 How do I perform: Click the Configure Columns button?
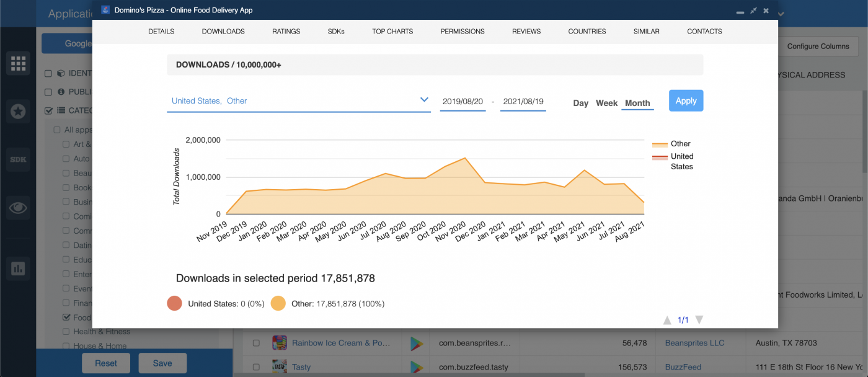point(818,46)
